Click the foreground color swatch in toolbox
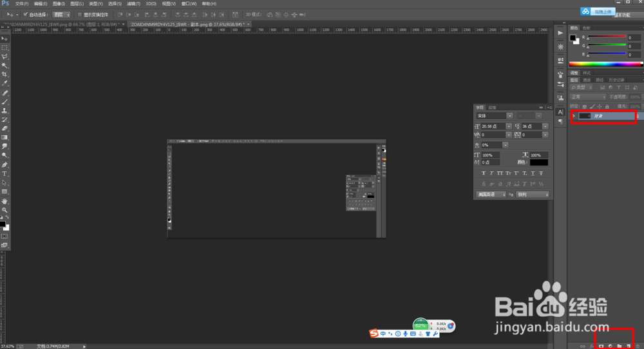644x349 pixels. [x=3, y=224]
